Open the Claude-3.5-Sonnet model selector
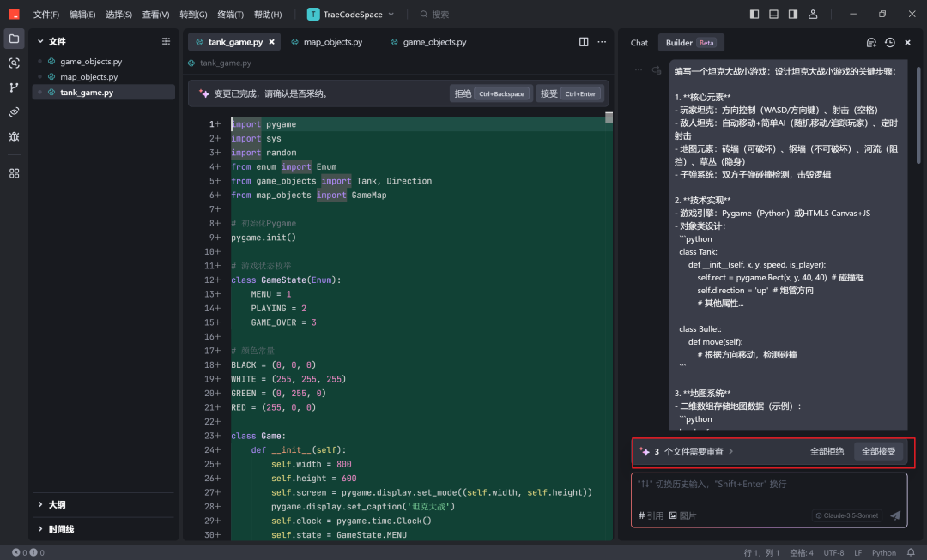The width and height of the screenshot is (927, 560). coord(848,515)
